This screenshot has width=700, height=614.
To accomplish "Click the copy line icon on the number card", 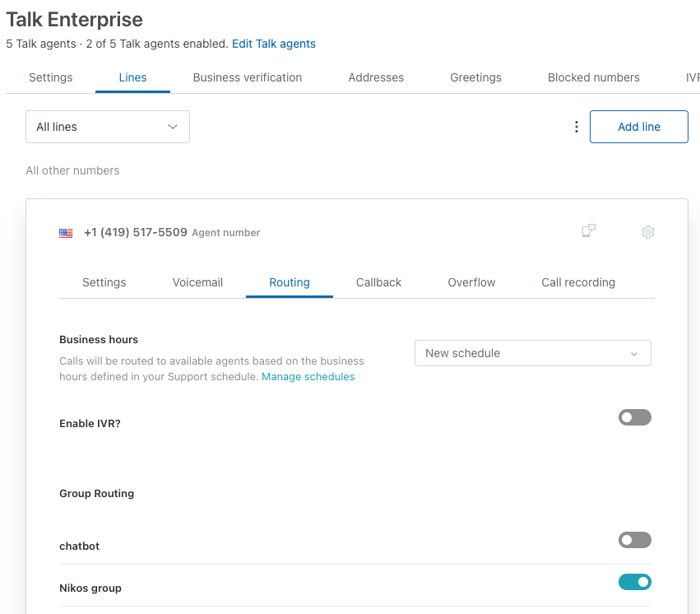I will [588, 232].
